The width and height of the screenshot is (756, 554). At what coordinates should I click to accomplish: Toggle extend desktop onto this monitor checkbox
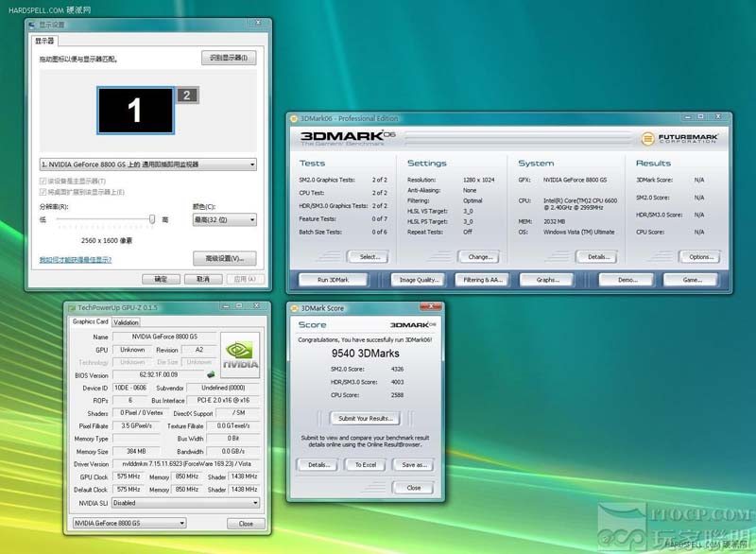(43, 192)
